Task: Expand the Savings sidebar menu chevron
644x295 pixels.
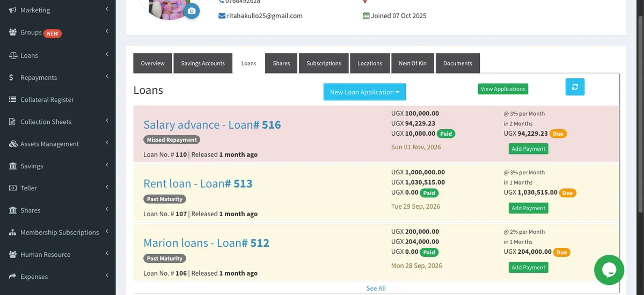Action: pos(107,165)
